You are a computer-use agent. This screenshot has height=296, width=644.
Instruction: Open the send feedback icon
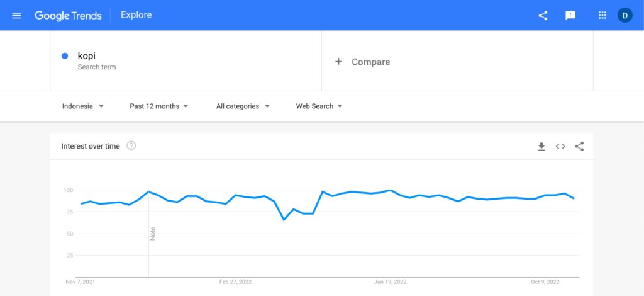tap(570, 16)
